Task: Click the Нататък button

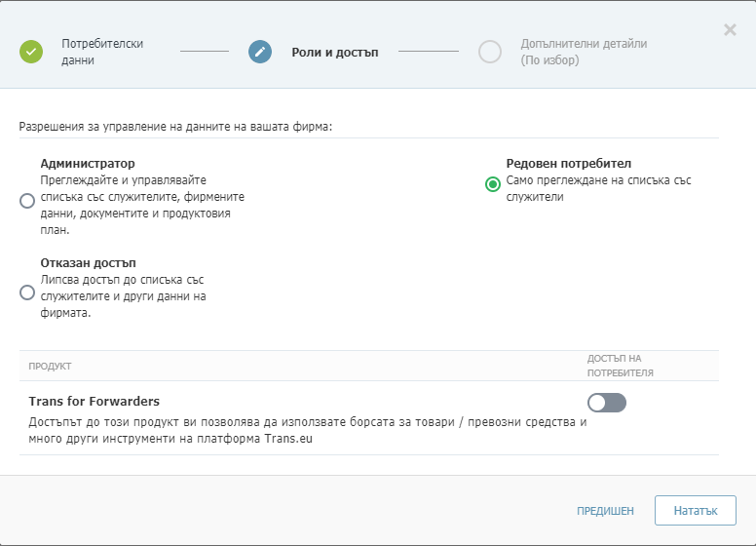Action: [x=696, y=510]
